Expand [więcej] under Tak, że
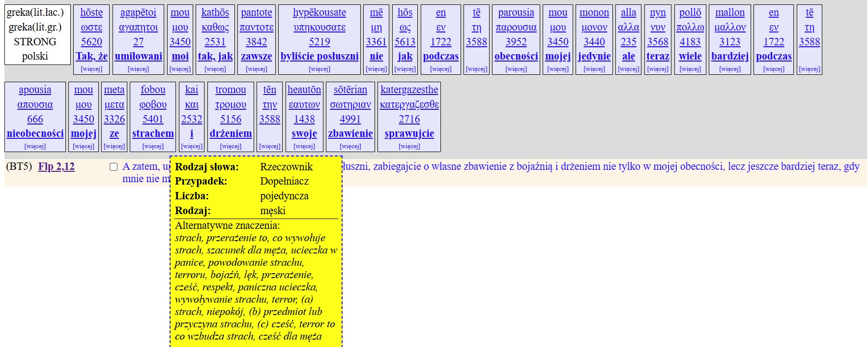Screen dimensions: 868x347 coord(91,69)
